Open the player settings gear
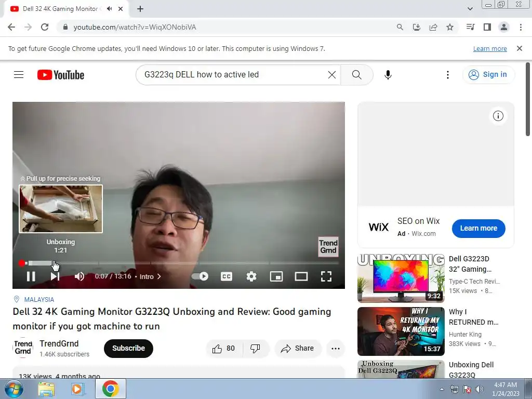Screen dimensions: 532x399 (251, 276)
